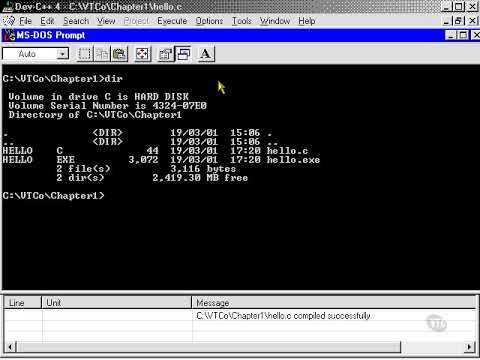Open the grayed Project menu
Screen dimensions: 480x360
[136, 21]
